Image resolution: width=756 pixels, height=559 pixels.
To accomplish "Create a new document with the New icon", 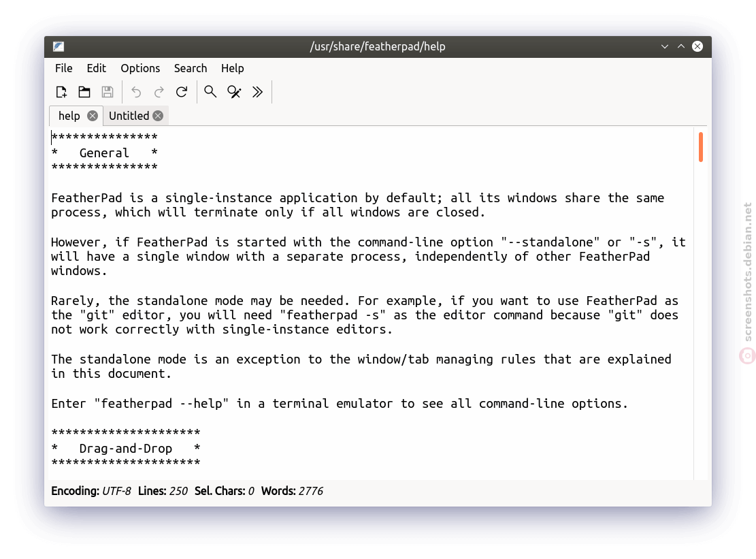I will 61,92.
